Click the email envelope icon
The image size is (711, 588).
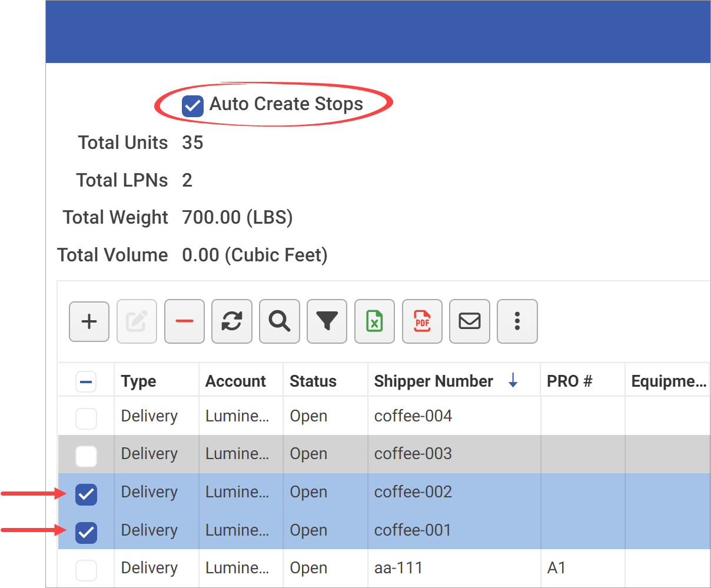pyautogui.click(x=469, y=321)
